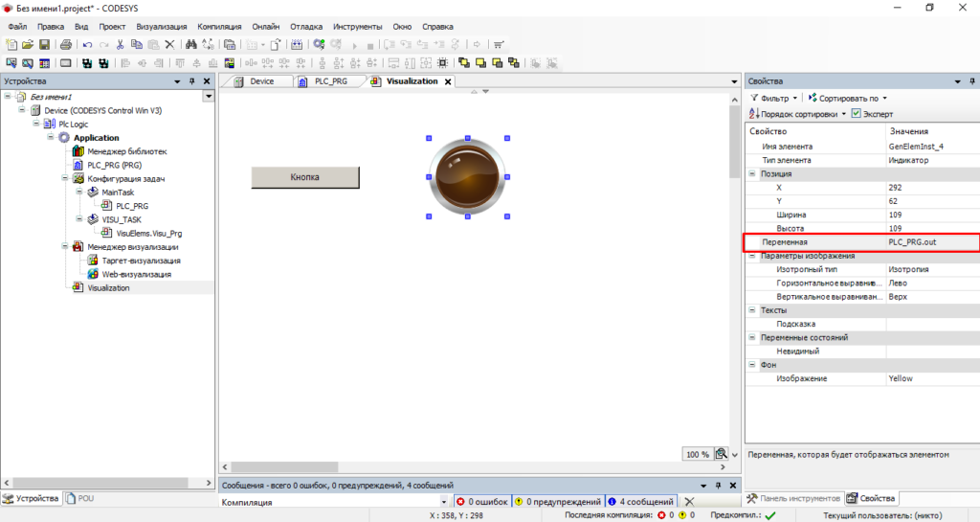Screen dimensions: 980x522
Task: Click the Cut scissors toolbar icon
Action: point(120,44)
